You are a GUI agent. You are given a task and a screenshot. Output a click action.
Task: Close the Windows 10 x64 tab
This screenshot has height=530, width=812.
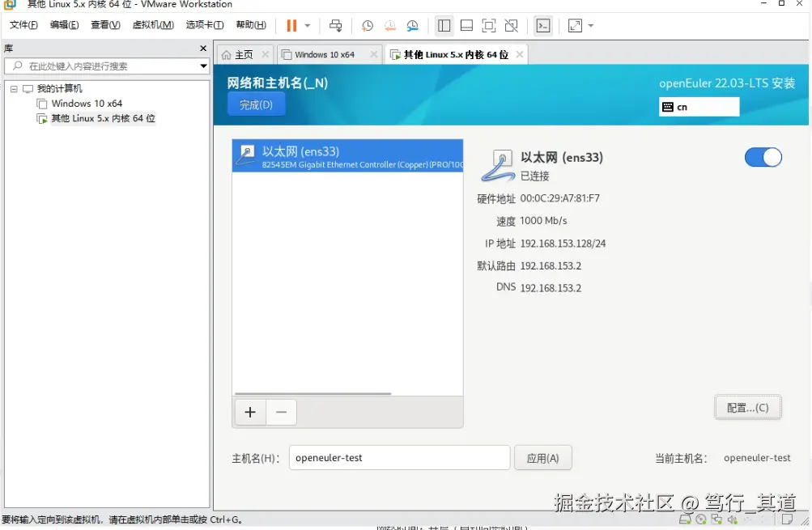click(x=373, y=54)
